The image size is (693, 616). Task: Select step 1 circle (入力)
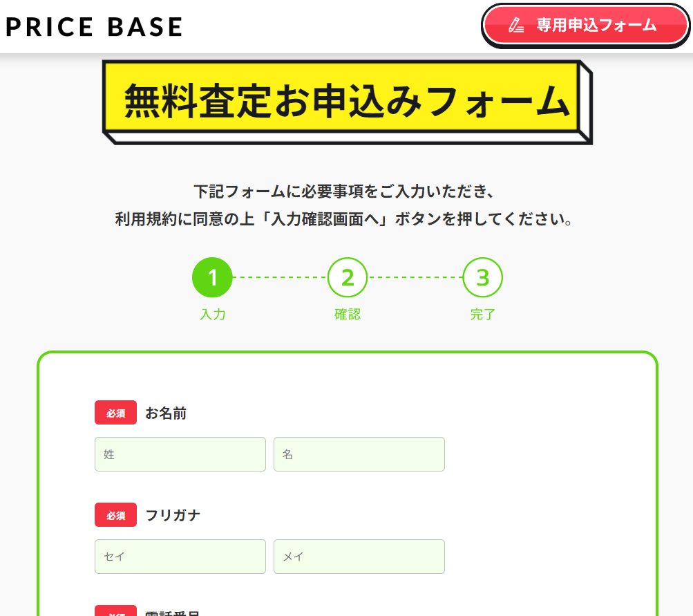(212, 277)
